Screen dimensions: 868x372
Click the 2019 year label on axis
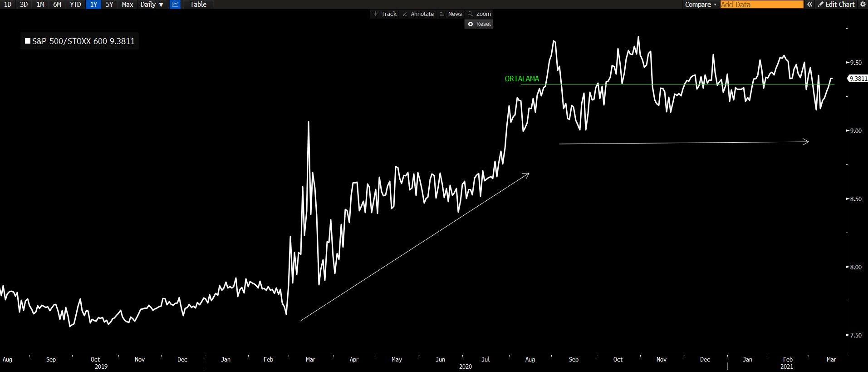[x=101, y=367]
